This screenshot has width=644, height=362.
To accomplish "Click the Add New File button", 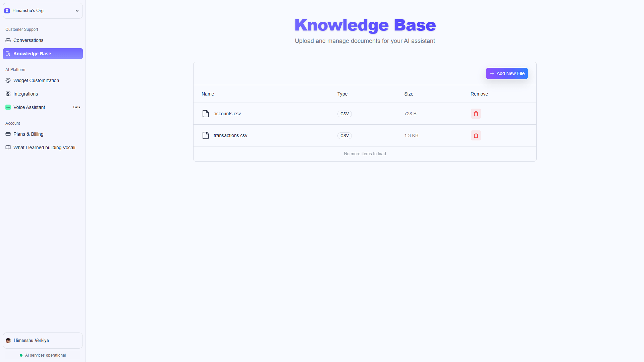I will [507, 73].
